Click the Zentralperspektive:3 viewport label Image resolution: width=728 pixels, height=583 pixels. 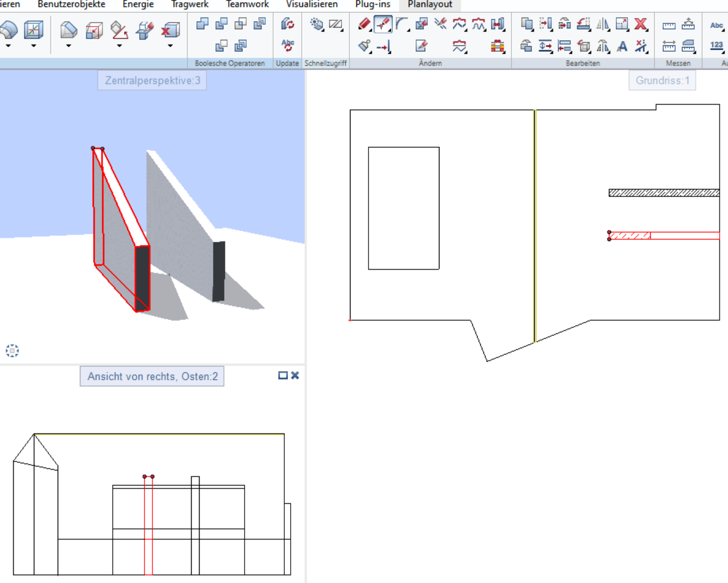(152, 80)
